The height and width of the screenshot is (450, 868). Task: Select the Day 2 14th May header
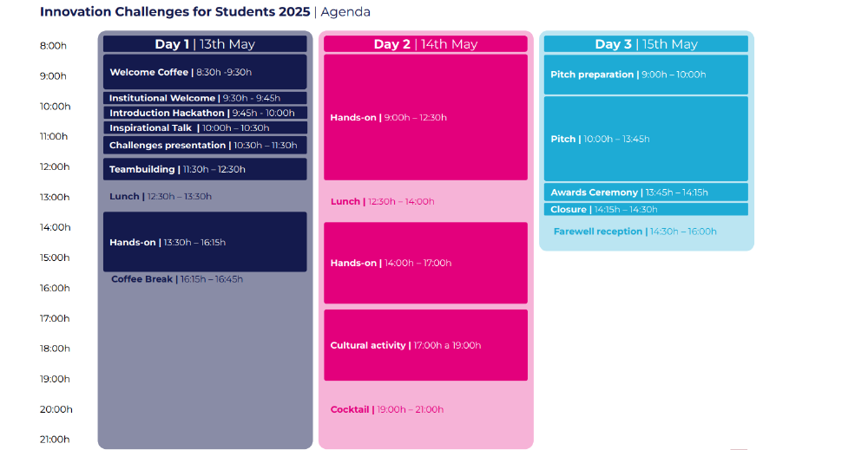[425, 44]
